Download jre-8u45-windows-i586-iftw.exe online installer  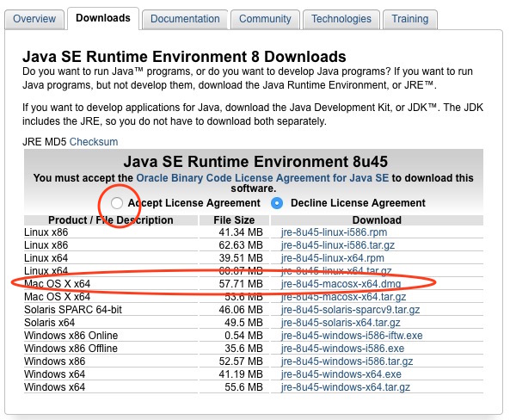(x=352, y=336)
